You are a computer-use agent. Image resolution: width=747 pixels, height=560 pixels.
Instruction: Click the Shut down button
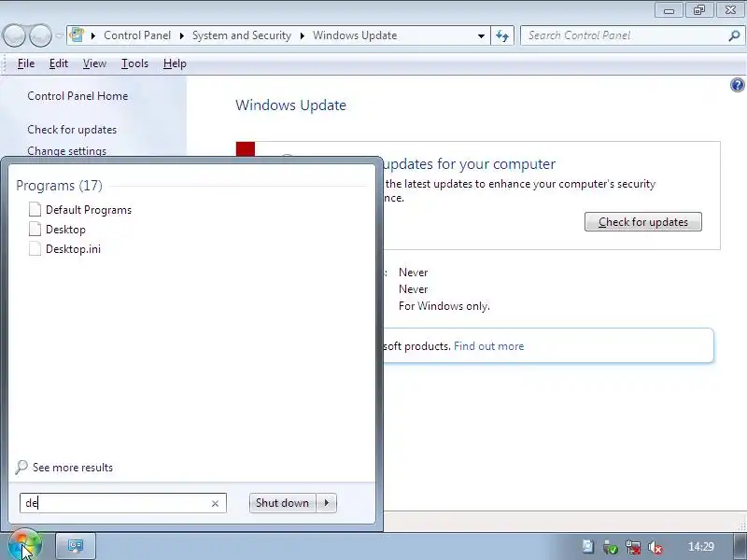point(282,503)
